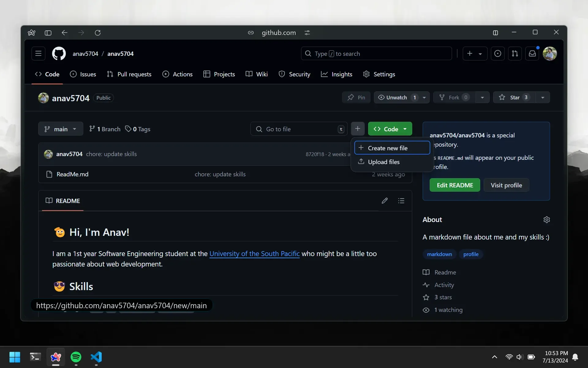Click the Edit README button
The image size is (588, 368).
pos(455,185)
